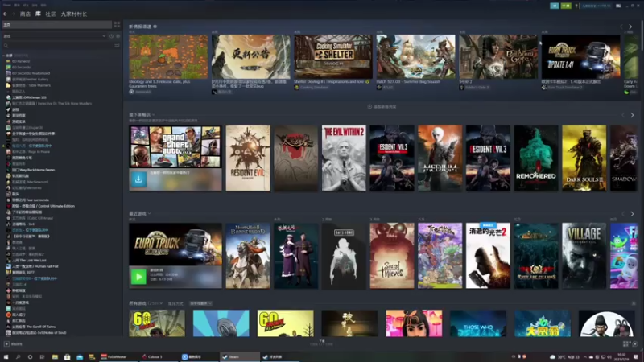Toggle the recent-activity clock sort icon
The height and width of the screenshot is (362, 644).
pyautogui.click(x=111, y=36)
